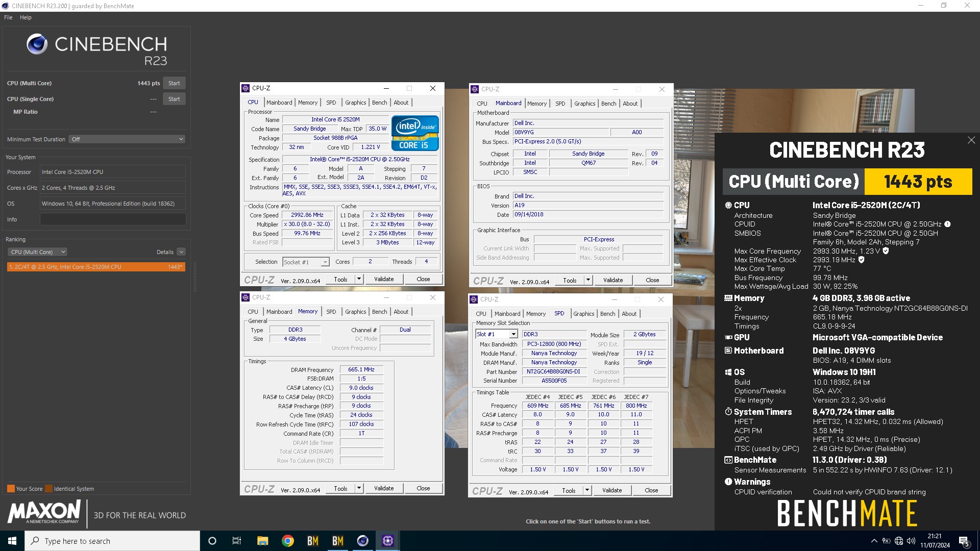Open Task View on taskbar
This screenshot has height=551, width=980.
point(237,541)
